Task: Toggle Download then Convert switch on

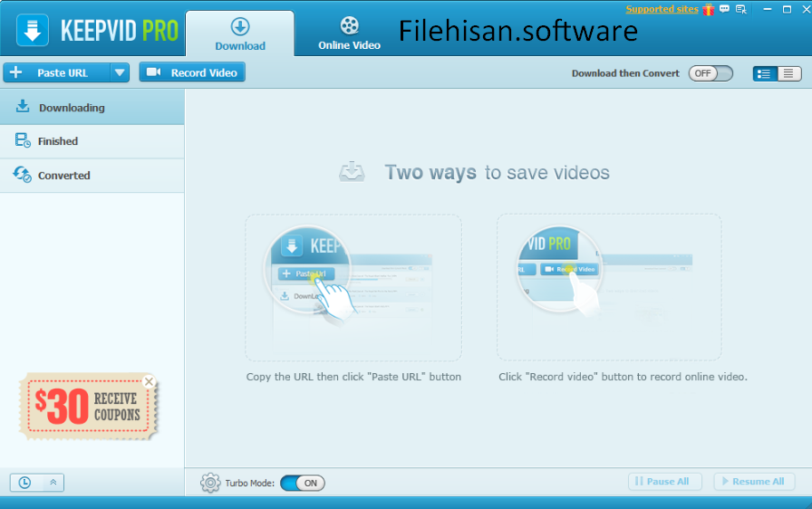Action: click(710, 73)
